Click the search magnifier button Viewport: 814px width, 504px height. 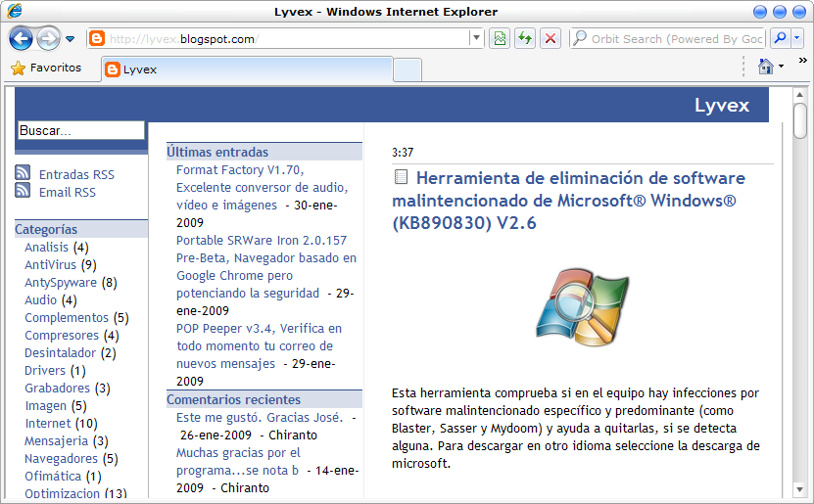780,39
